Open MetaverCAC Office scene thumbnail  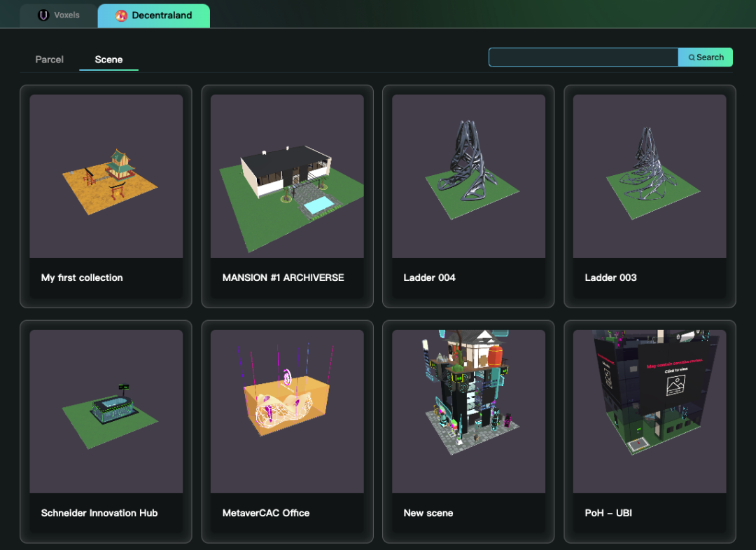click(x=288, y=411)
